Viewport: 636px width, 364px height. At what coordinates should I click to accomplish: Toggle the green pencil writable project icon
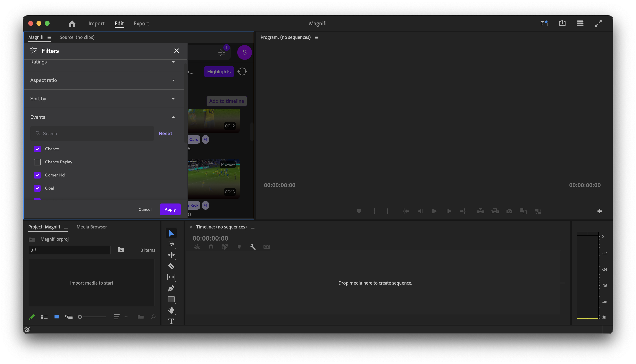pos(32,317)
